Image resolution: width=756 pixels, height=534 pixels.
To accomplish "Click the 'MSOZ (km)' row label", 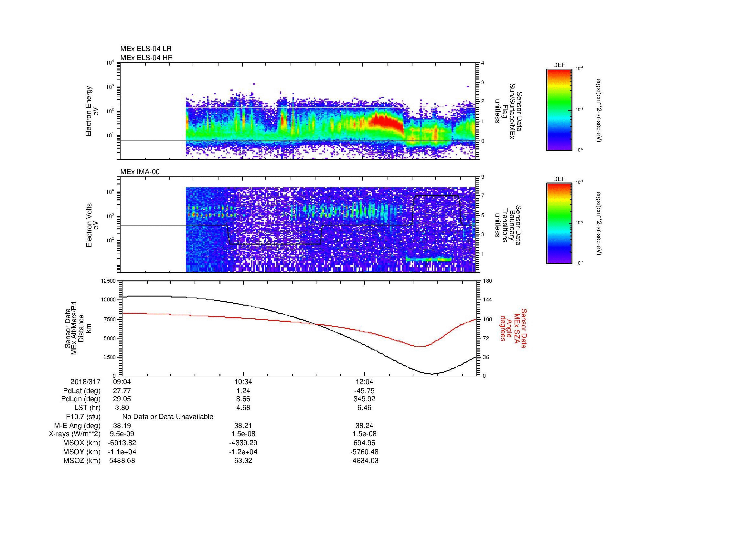I will [x=82, y=461].
